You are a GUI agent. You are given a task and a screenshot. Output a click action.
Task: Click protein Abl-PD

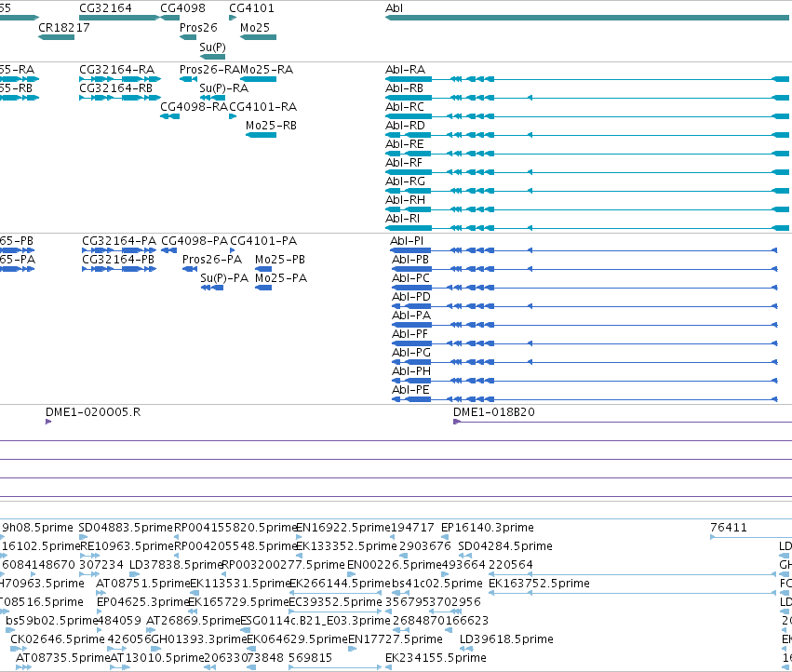click(x=584, y=306)
